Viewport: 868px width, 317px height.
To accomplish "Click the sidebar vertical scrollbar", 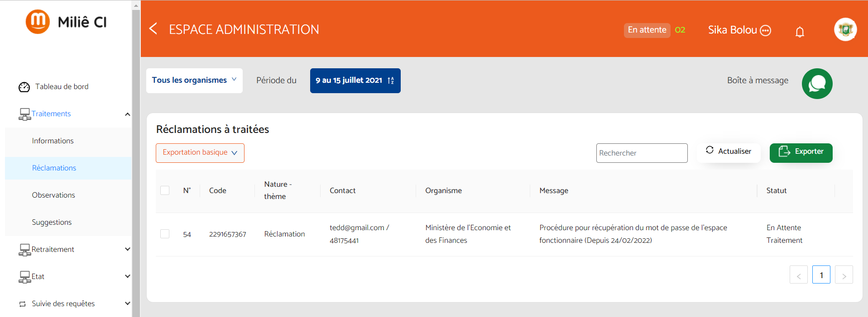I will [136, 158].
